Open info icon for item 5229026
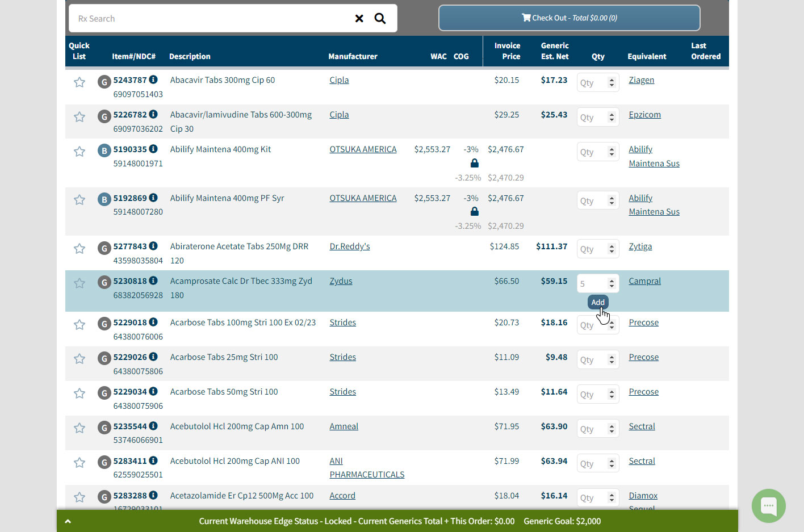This screenshot has width=804, height=532. pos(153,357)
